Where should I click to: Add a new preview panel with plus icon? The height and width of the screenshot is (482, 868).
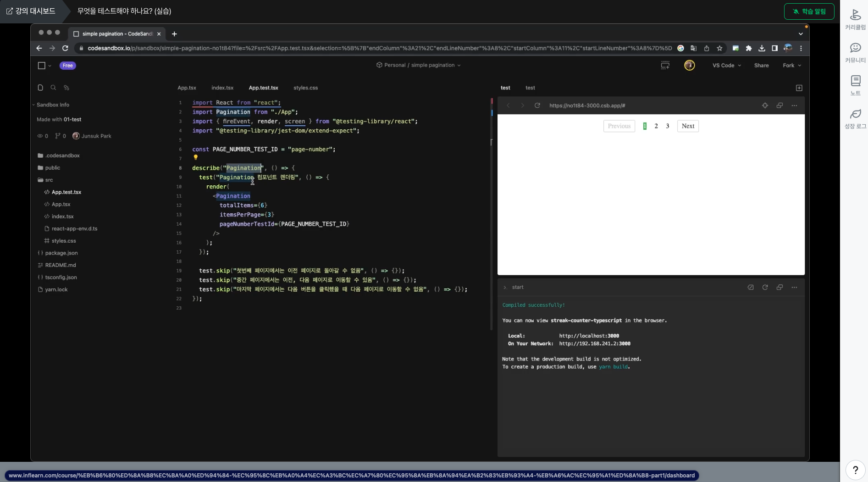click(x=799, y=88)
